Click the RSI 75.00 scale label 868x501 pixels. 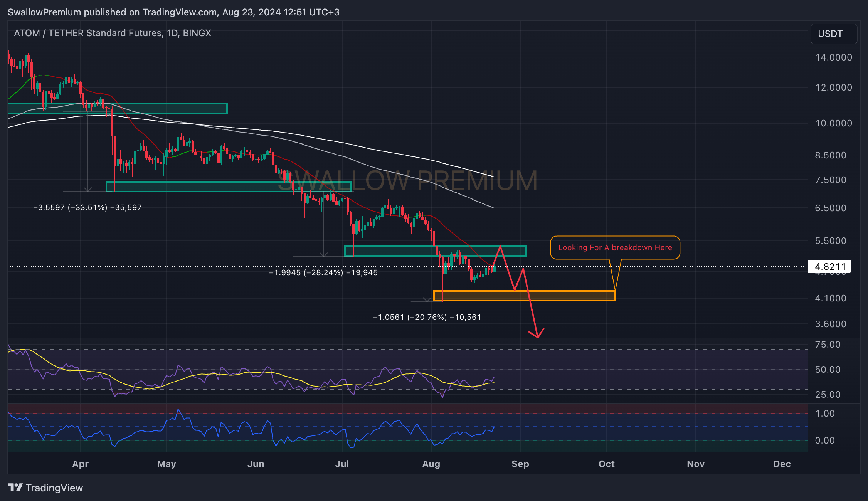pyautogui.click(x=828, y=345)
